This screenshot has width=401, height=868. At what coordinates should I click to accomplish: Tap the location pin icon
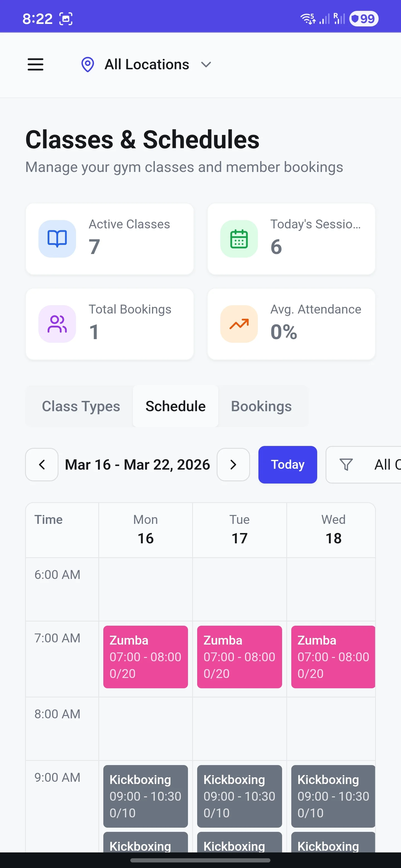tap(88, 64)
